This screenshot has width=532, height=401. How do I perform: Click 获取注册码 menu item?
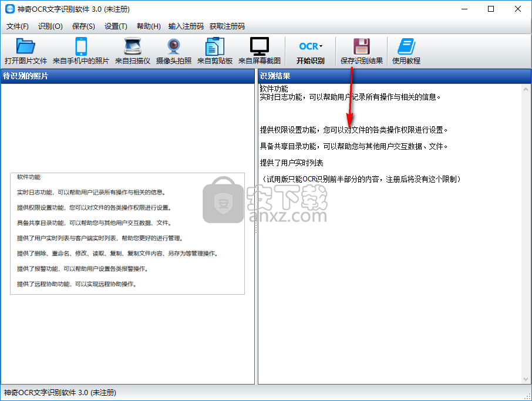click(x=227, y=26)
